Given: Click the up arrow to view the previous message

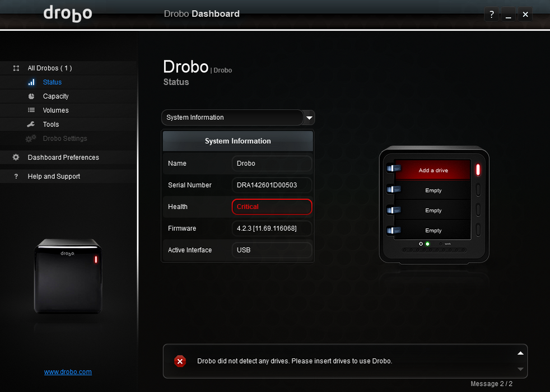Looking at the screenshot, I should pos(520,353).
